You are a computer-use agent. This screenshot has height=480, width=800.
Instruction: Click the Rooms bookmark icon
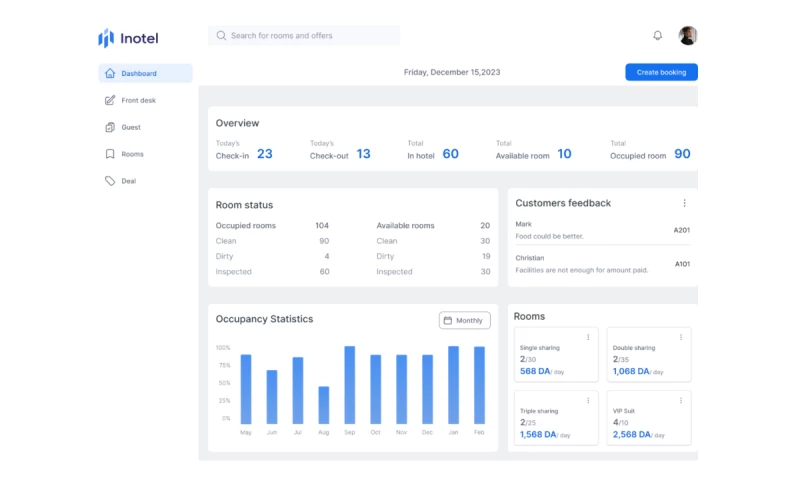(x=110, y=154)
